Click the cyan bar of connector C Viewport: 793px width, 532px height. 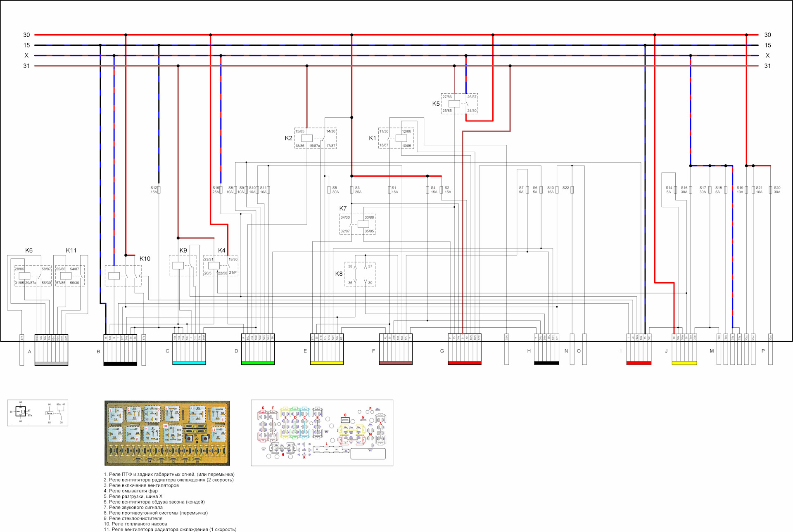click(189, 363)
